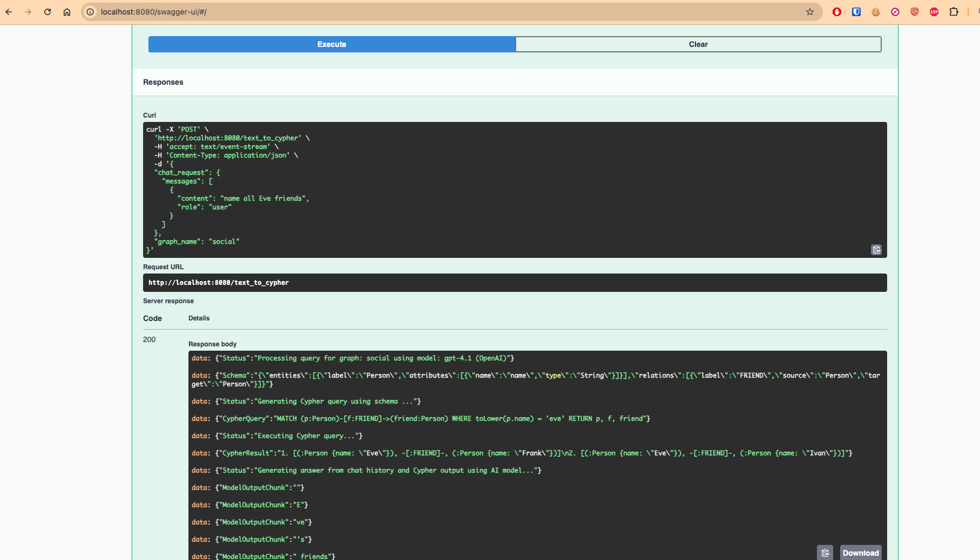Go back to the previous page
This screenshot has height=560, width=980.
9,12
